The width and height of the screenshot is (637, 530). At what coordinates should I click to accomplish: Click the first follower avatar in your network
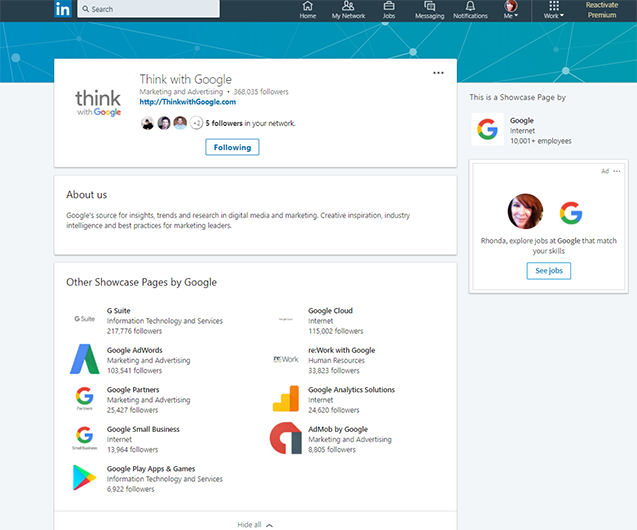tap(147, 123)
